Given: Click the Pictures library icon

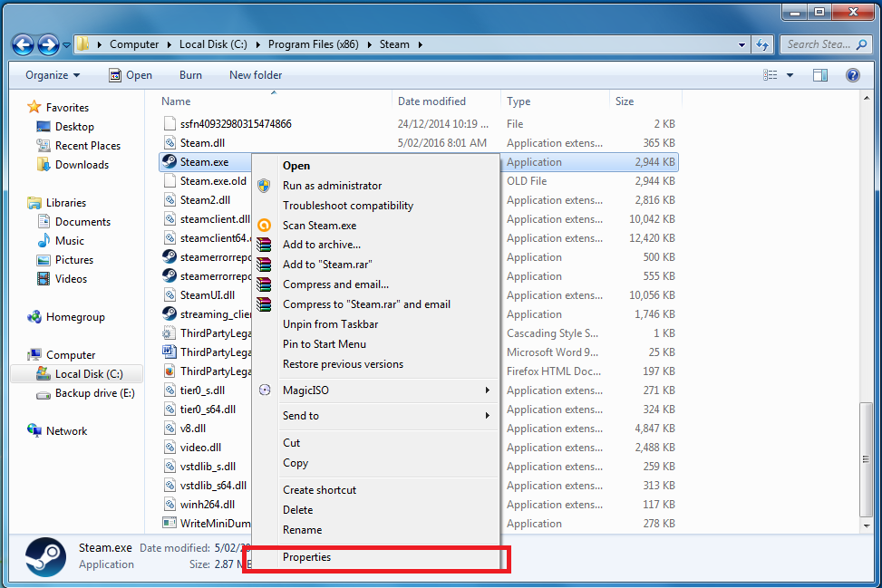Looking at the screenshot, I should tap(44, 260).
